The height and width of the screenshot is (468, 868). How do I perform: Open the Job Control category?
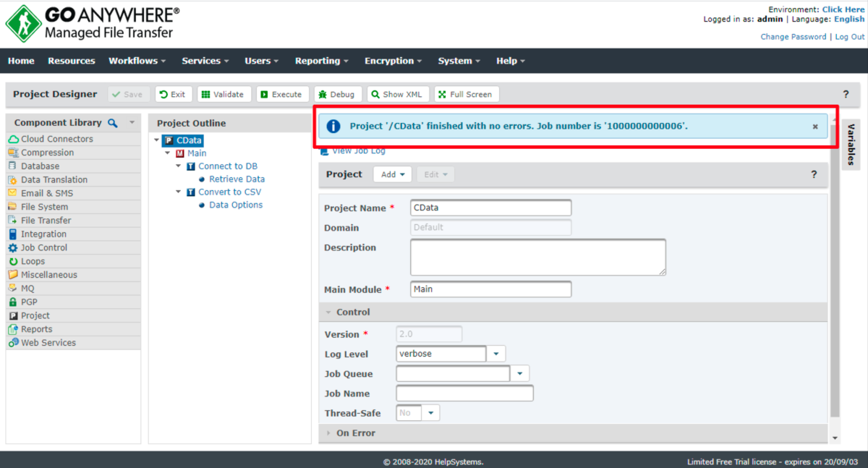tap(73, 247)
